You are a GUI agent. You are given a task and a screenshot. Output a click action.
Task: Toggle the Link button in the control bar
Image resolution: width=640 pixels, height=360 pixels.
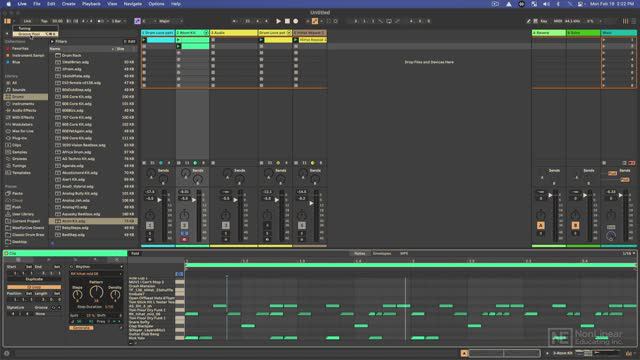coord(27,21)
